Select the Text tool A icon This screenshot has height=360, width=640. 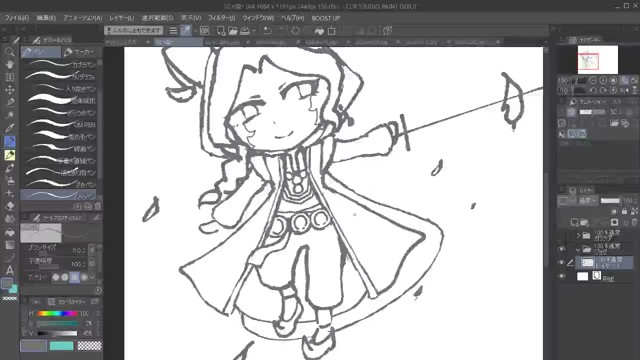tap(9, 270)
